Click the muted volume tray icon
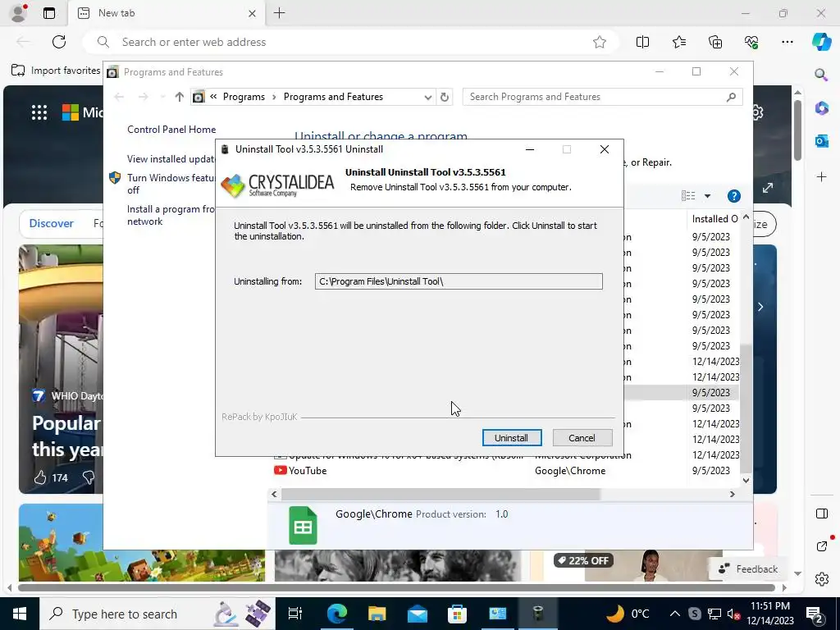 point(733,614)
